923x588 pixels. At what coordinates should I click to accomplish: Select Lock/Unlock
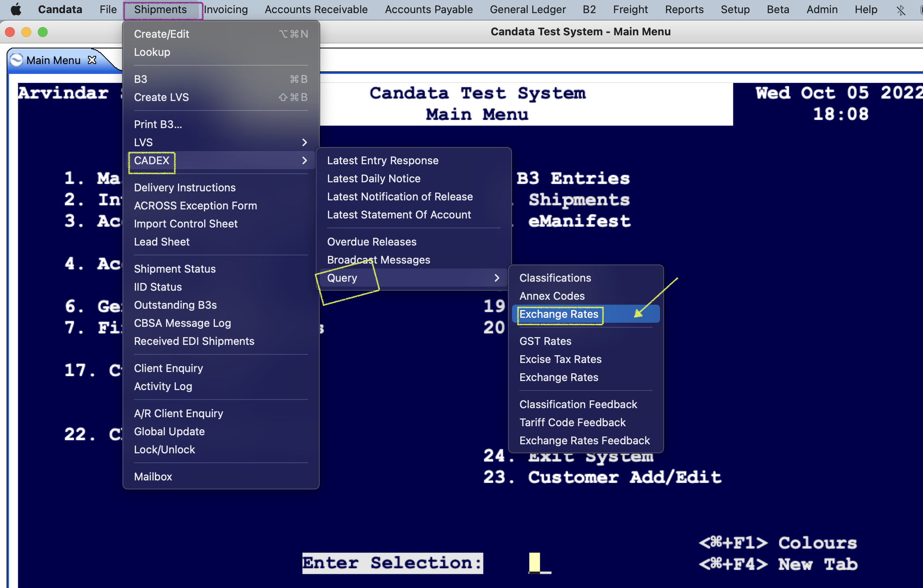click(221, 450)
